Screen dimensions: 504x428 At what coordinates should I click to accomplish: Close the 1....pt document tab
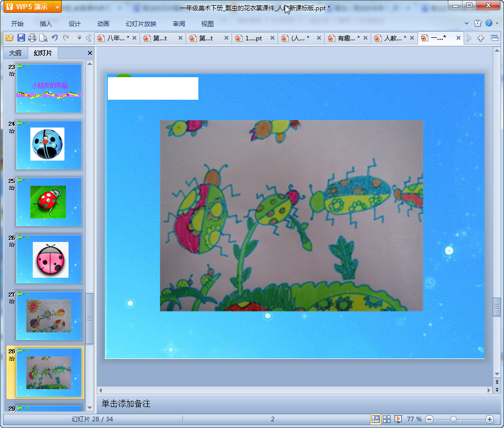pyautogui.click(x=272, y=38)
